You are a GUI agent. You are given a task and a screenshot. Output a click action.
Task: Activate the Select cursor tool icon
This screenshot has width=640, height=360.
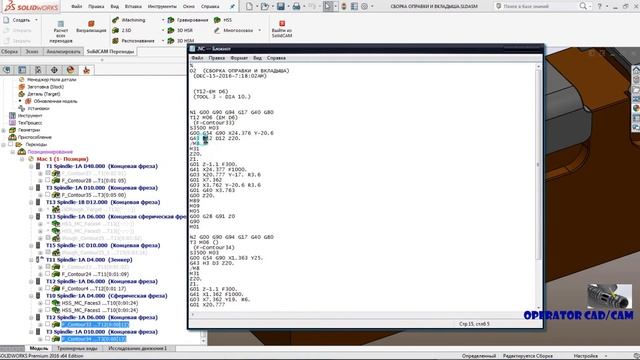click(x=328, y=7)
